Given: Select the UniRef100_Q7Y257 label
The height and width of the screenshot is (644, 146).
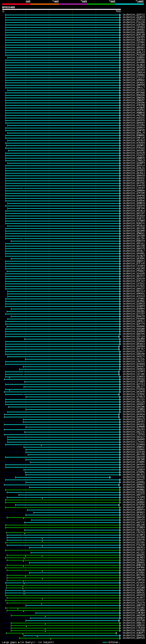Looking at the screenshot, I should pos(134,314).
